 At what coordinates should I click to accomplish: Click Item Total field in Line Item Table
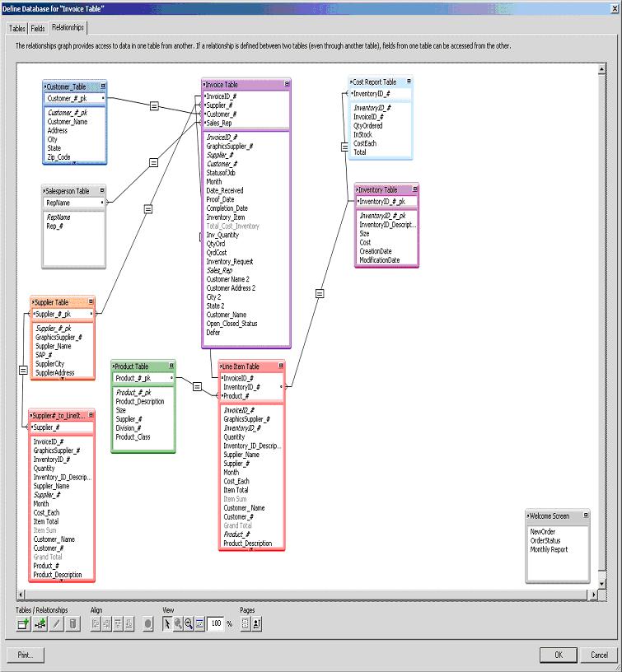pos(236,490)
